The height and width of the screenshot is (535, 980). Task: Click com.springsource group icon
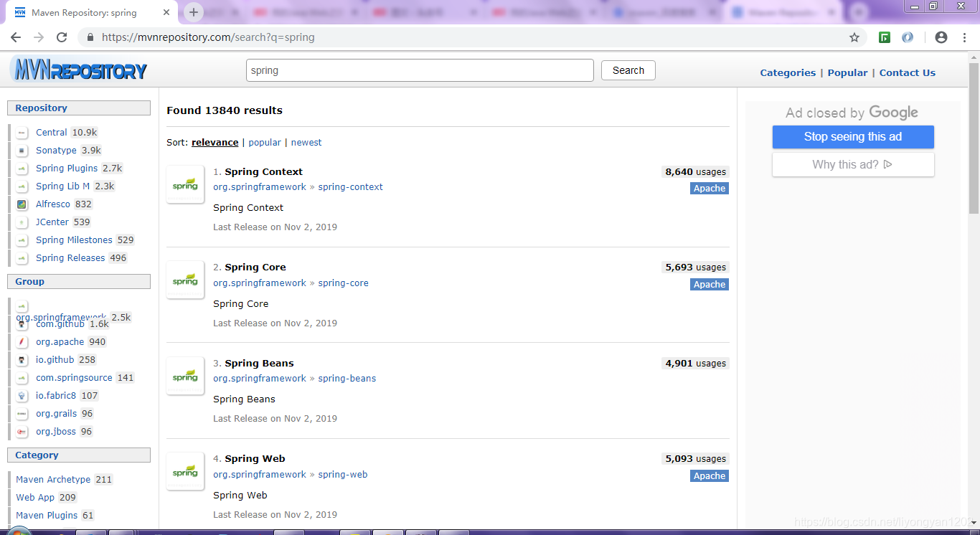(22, 378)
